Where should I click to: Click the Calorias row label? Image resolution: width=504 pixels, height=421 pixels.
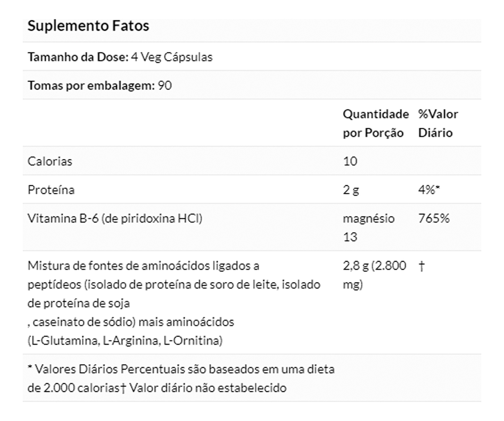click(50, 161)
